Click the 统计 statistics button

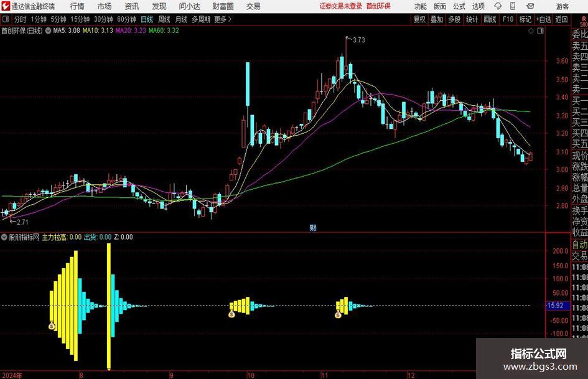(472, 19)
